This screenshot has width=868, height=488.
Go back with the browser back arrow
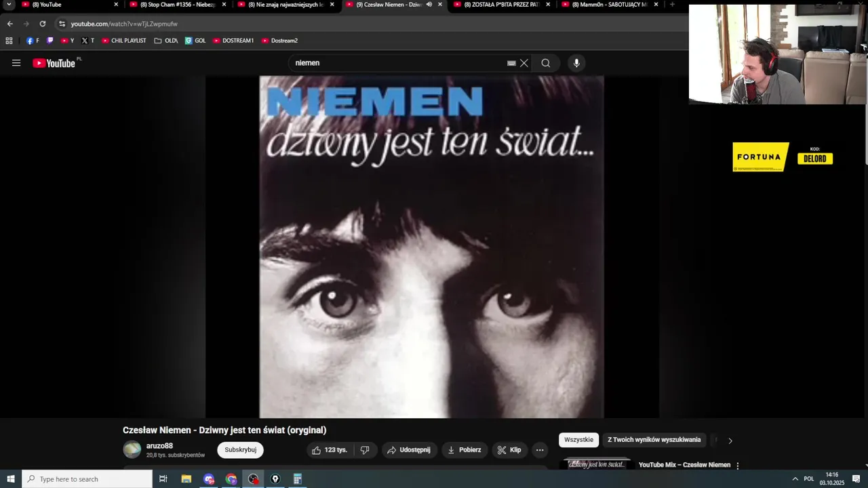point(10,24)
